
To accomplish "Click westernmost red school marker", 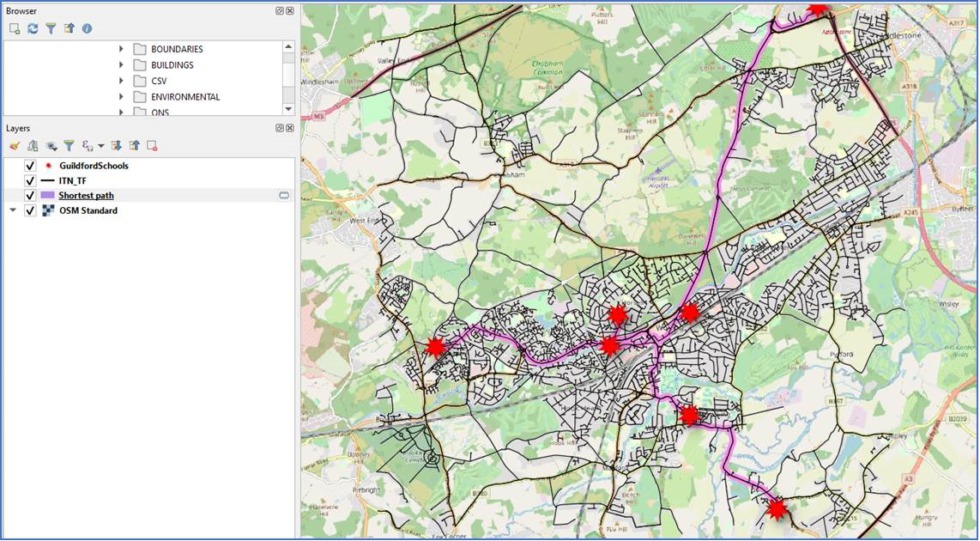I will point(435,346).
